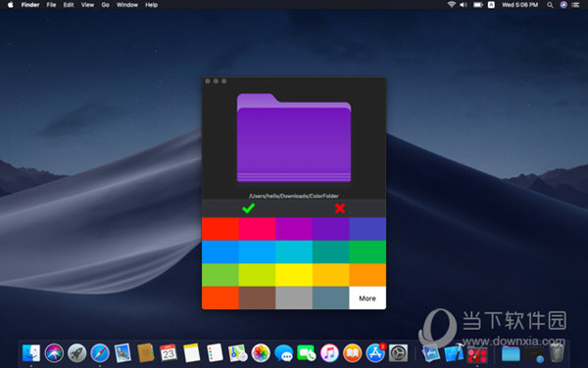The height and width of the screenshot is (368, 588).
Task: Open Finder from the dock
Action: (31, 353)
